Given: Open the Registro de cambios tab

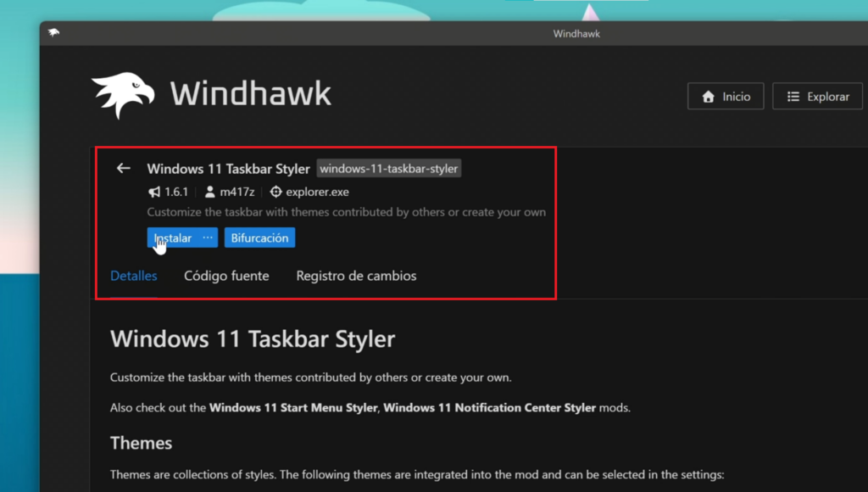Looking at the screenshot, I should (x=356, y=276).
